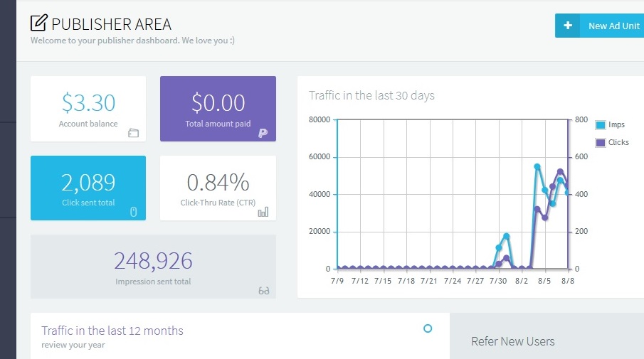
Task: Click the Traffic in the last 12 months heading
Action: (x=112, y=331)
